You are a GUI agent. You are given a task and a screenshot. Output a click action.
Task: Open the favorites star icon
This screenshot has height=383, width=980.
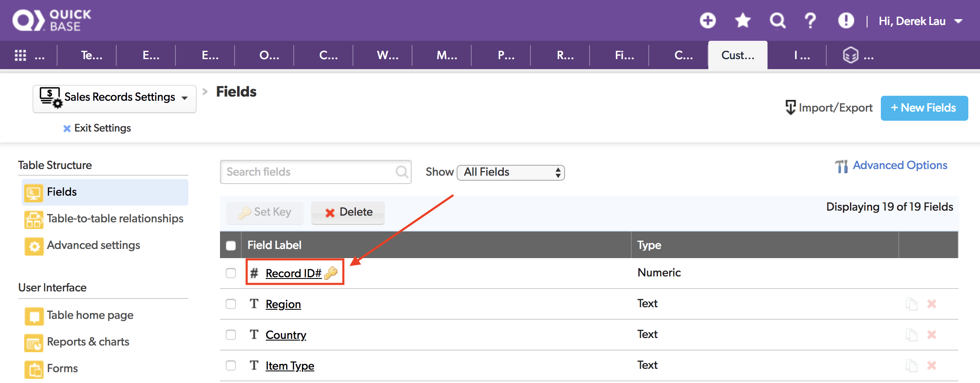tap(742, 20)
